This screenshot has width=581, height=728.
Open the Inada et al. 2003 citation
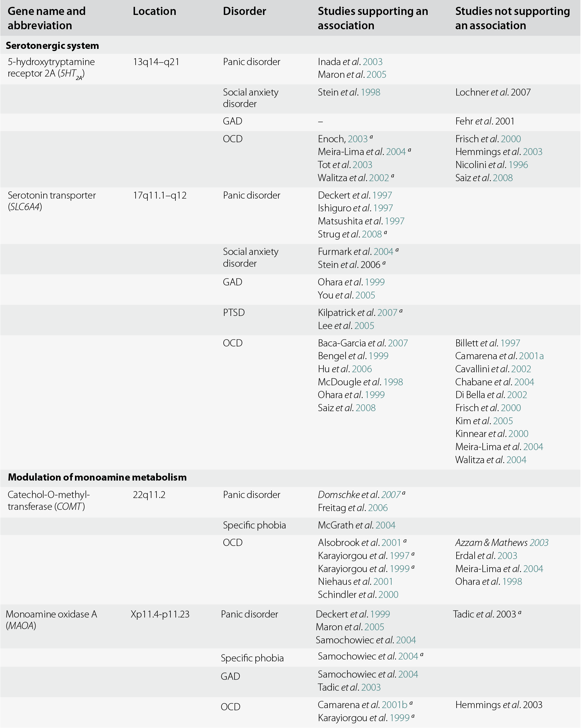(373, 62)
